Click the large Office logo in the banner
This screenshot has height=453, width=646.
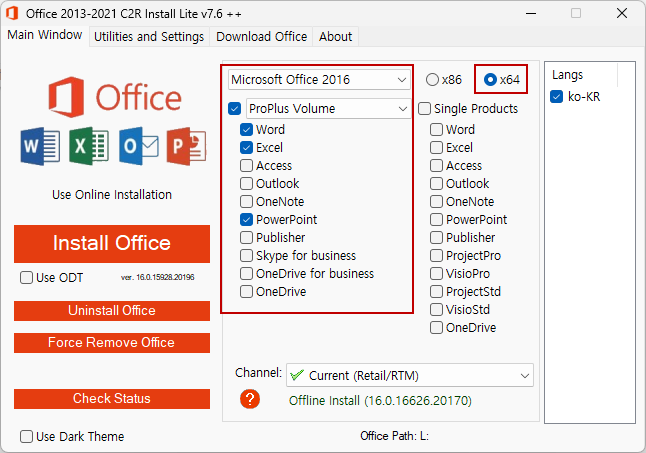115,97
